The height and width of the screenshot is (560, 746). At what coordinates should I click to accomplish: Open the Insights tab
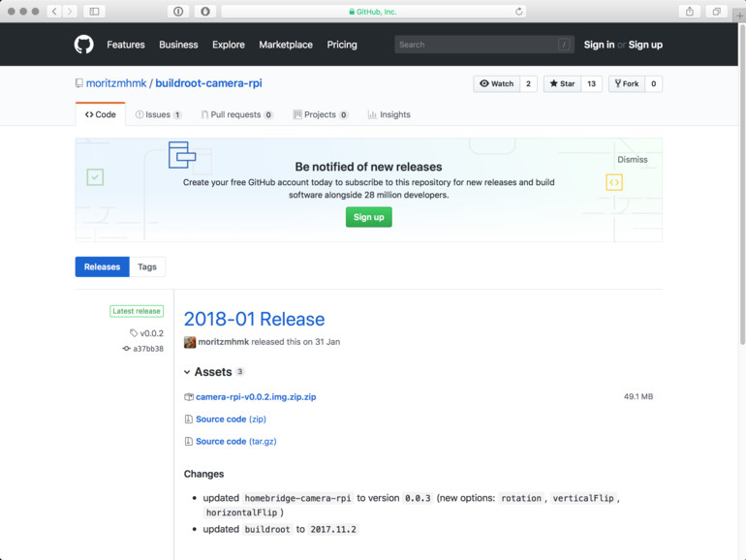[389, 114]
